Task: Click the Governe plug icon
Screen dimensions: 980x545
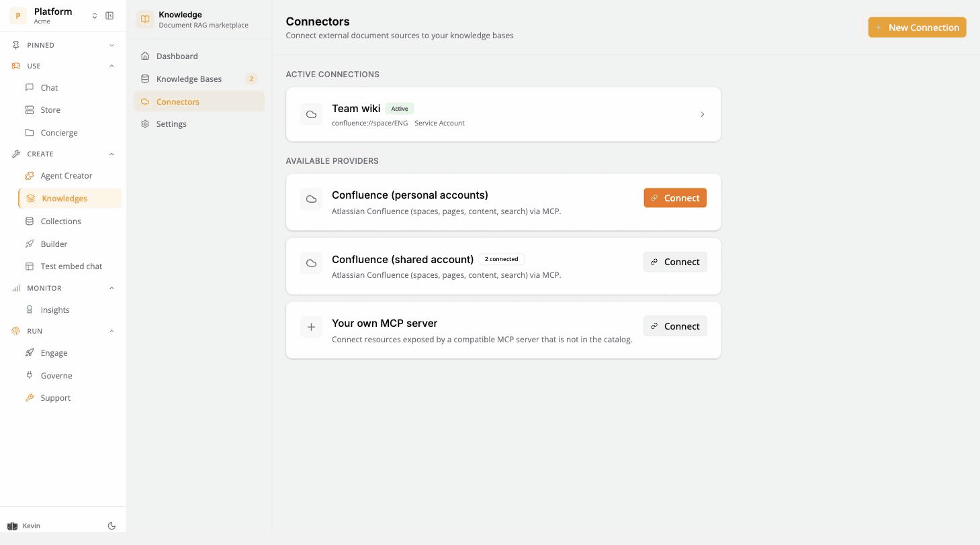Action: (30, 375)
